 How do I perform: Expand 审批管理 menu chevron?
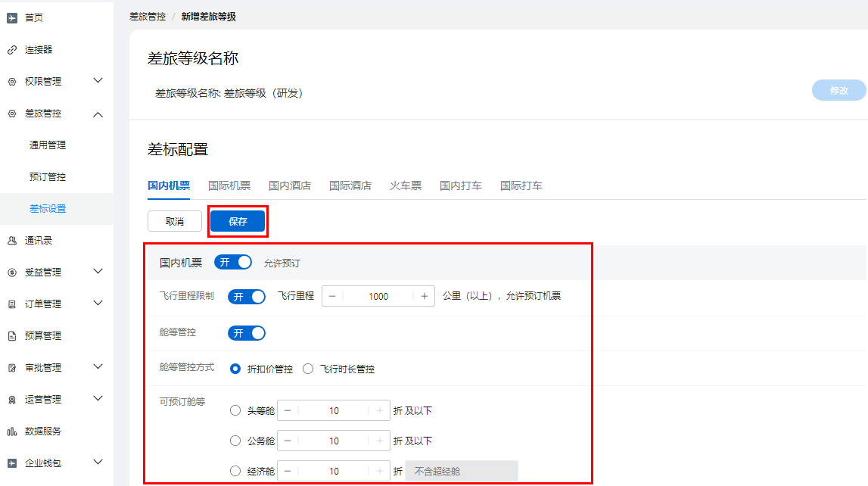[98, 366]
